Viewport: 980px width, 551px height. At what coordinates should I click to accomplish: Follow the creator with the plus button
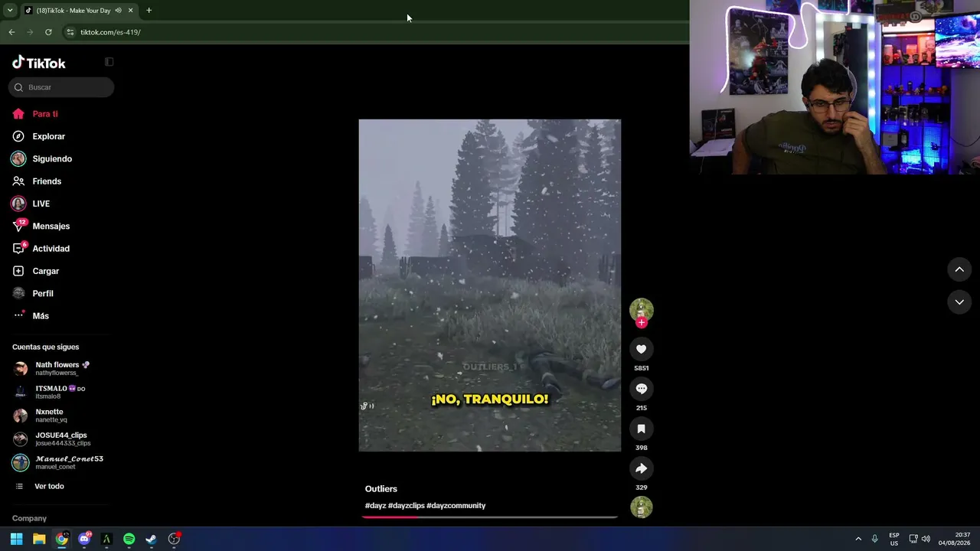642,322
